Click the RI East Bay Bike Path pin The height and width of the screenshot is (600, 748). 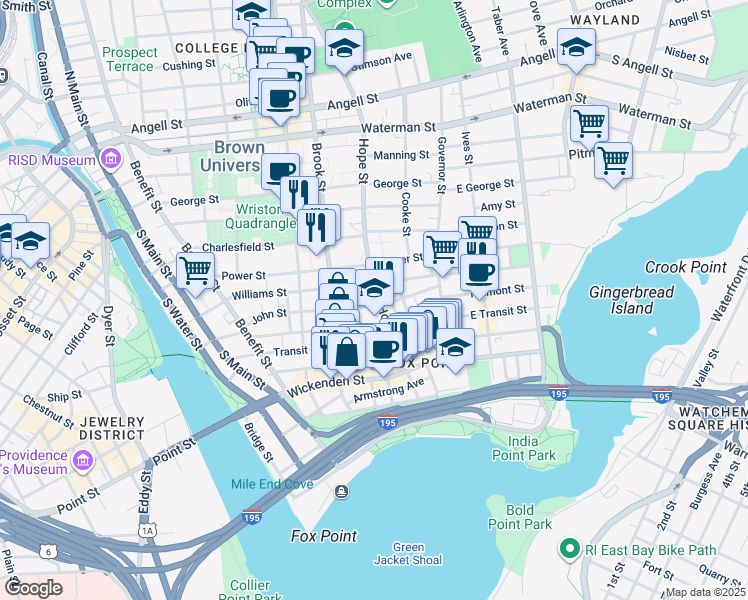click(569, 549)
